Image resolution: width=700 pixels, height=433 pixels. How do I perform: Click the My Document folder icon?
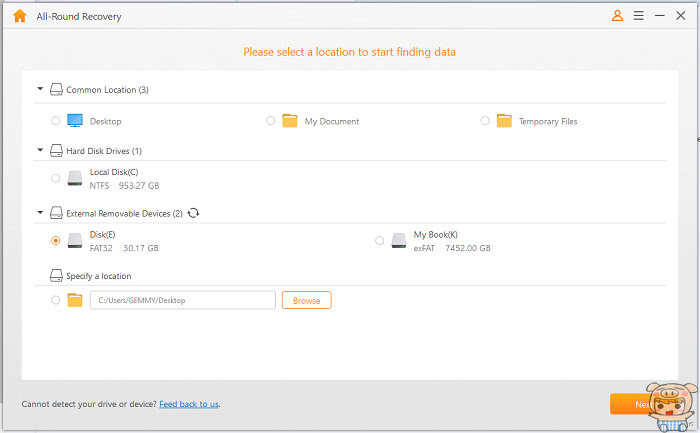[290, 121]
